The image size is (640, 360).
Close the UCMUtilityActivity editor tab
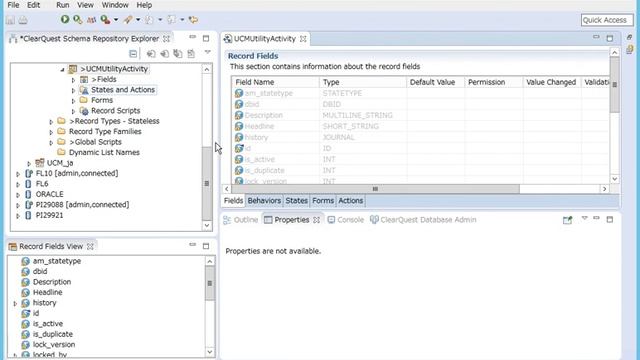[303, 39]
